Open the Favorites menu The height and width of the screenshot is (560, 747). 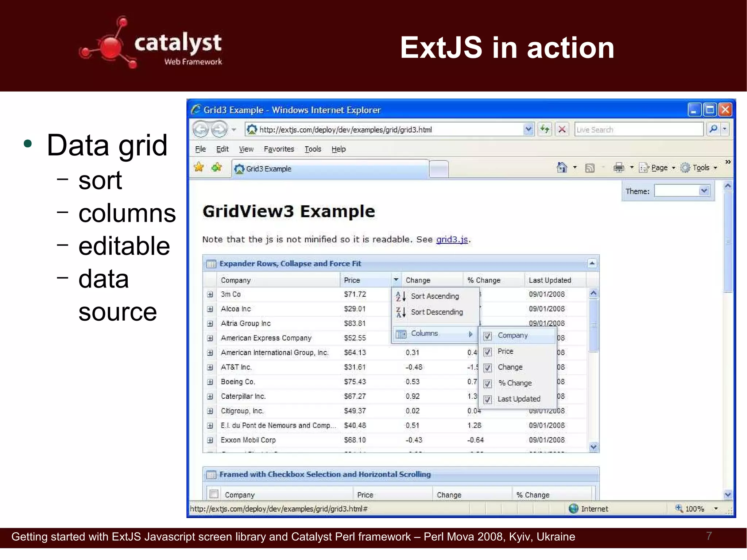pos(279,149)
